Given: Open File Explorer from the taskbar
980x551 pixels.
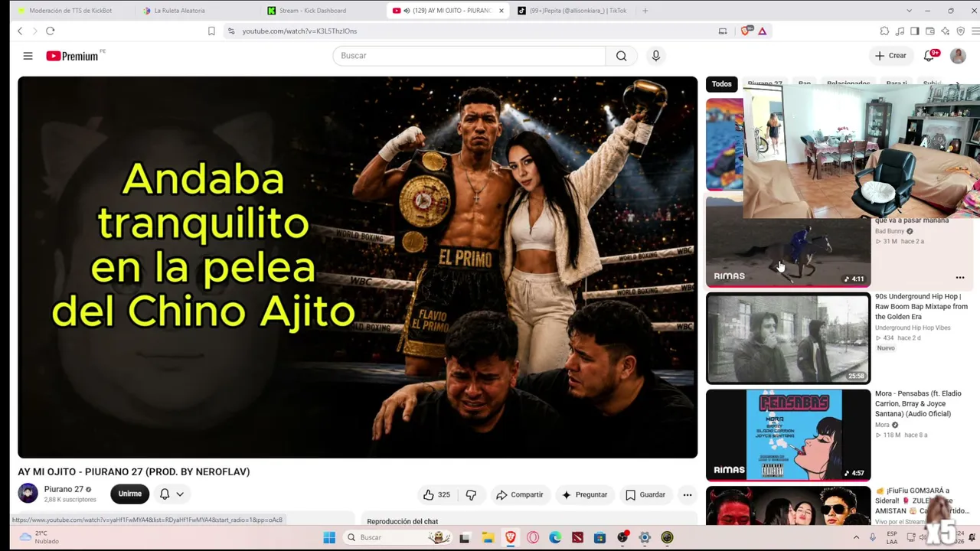Looking at the screenshot, I should click(x=488, y=537).
